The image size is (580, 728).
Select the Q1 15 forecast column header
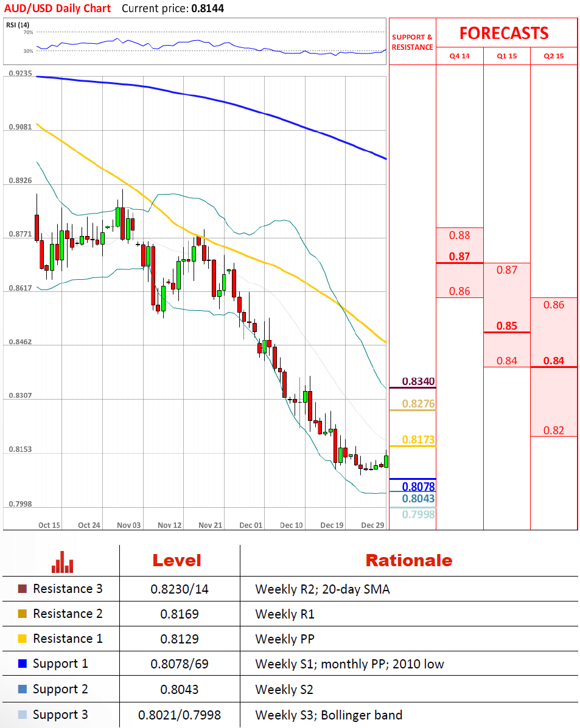(x=507, y=56)
